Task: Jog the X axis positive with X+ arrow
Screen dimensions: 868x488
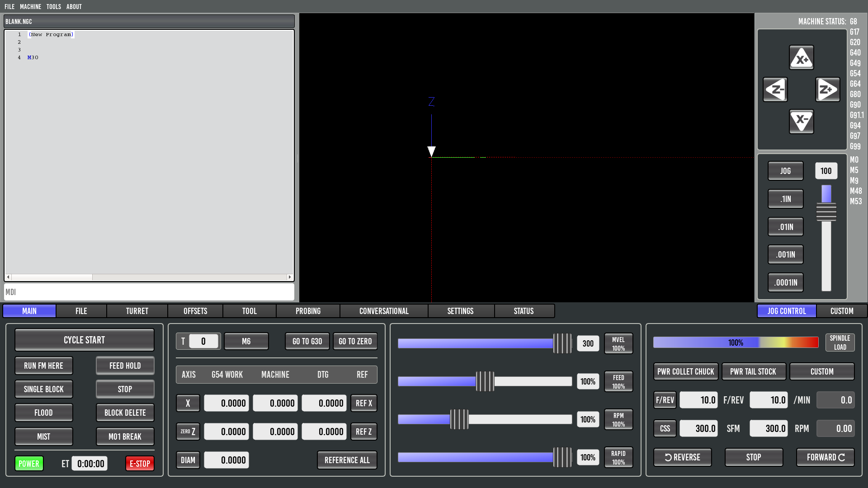Action: [802, 57]
